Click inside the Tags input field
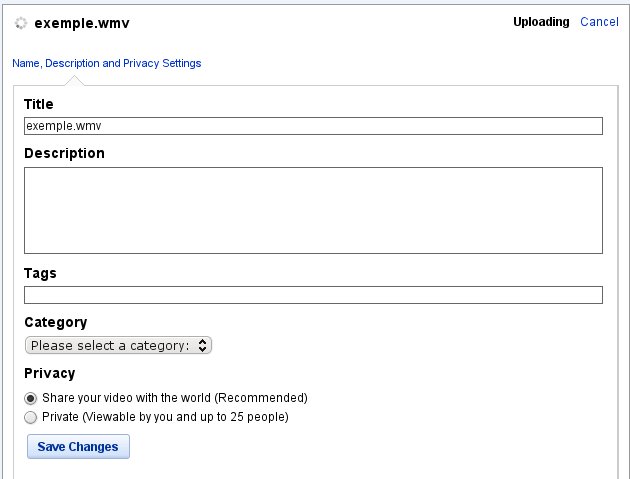Screen dimensions: 630x479 coord(313,295)
